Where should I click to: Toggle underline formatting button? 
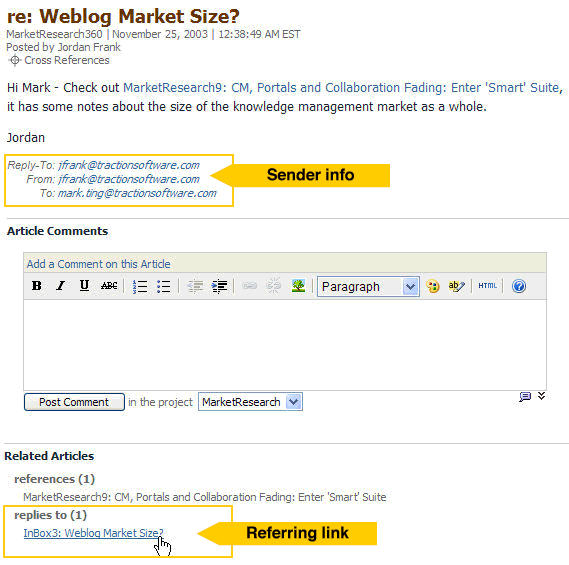pyautogui.click(x=84, y=286)
